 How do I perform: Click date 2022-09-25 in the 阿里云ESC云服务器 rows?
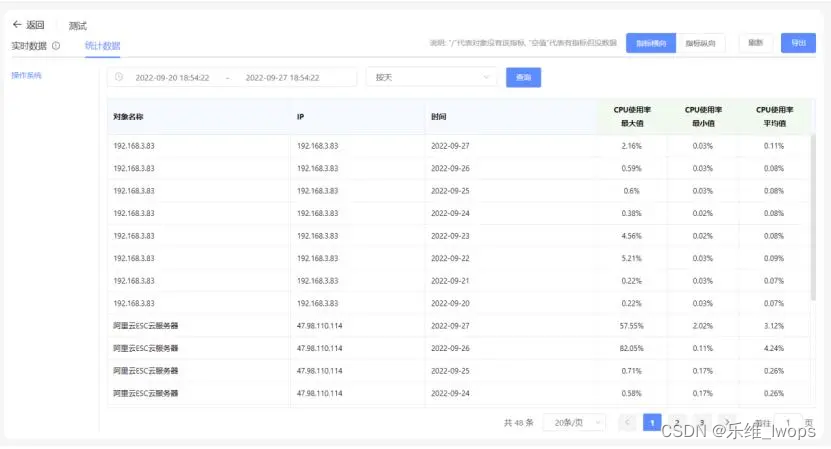tap(450, 371)
